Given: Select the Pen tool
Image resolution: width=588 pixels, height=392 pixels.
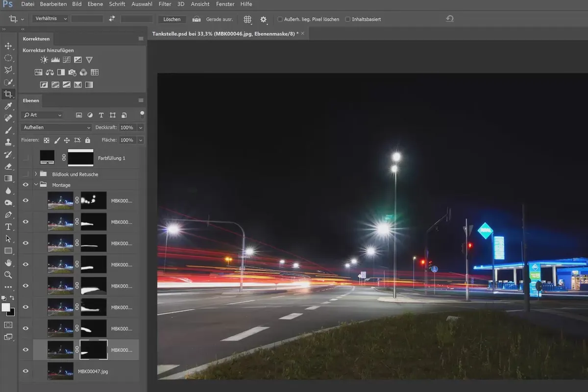Looking at the screenshot, I should pos(8,215).
